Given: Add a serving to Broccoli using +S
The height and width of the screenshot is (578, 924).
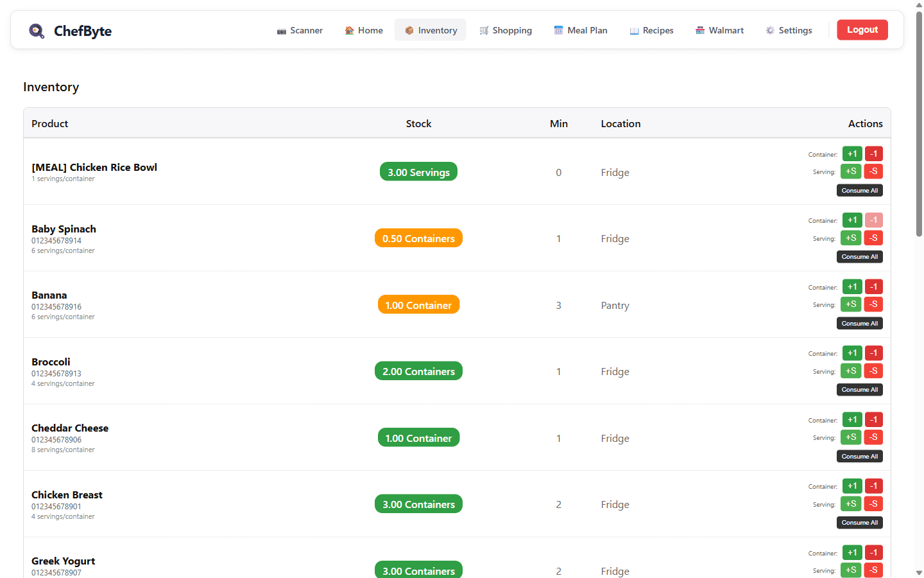Looking at the screenshot, I should pos(851,371).
